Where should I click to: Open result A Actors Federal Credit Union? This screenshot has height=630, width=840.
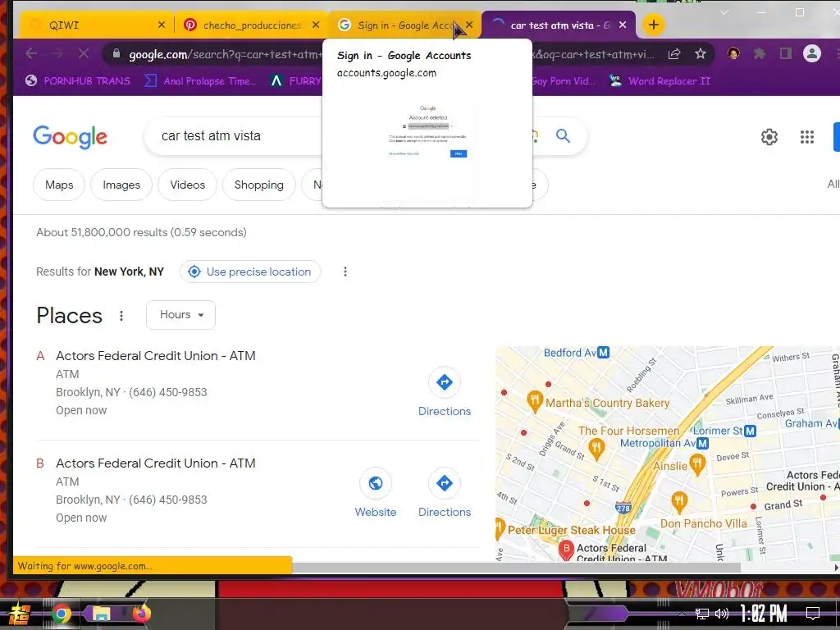pyautogui.click(x=155, y=356)
